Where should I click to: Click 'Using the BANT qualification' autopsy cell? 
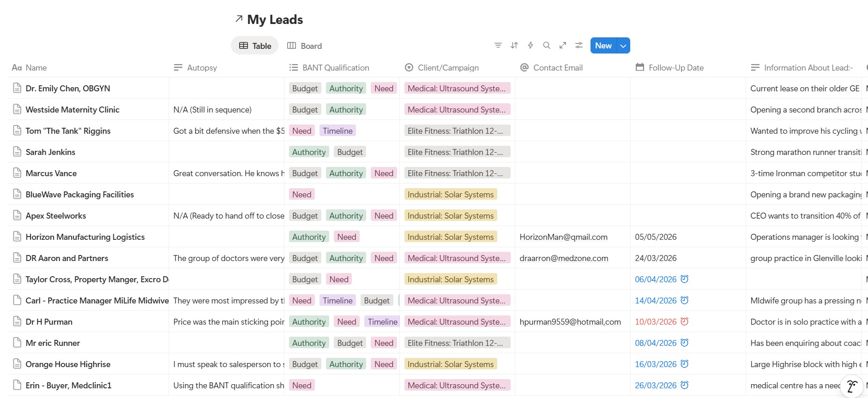(x=227, y=385)
